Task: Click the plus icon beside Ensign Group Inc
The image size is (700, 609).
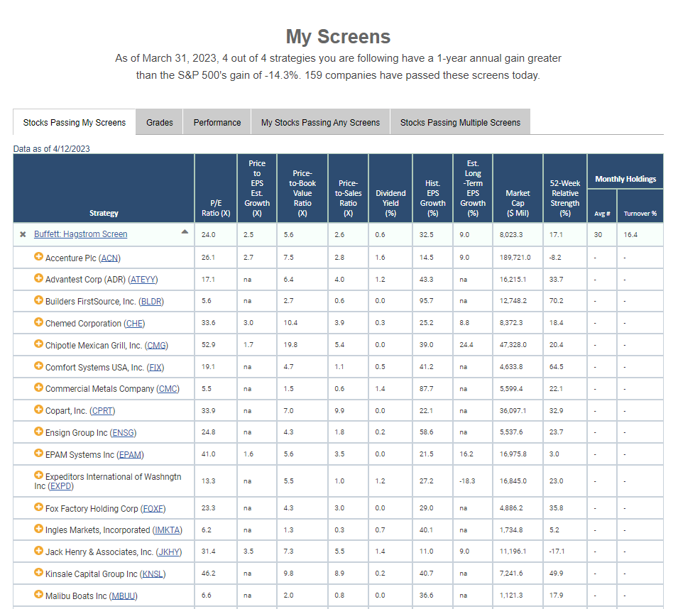Action: pyautogui.click(x=39, y=432)
